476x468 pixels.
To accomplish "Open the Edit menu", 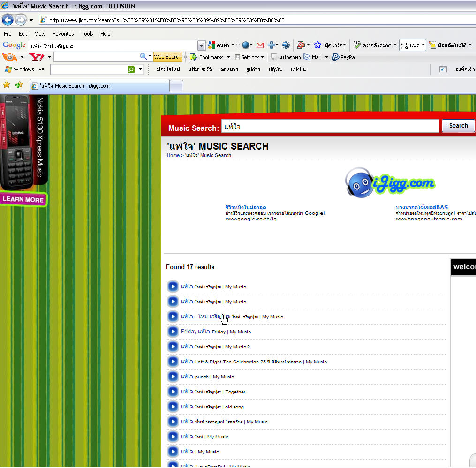I will [23, 34].
